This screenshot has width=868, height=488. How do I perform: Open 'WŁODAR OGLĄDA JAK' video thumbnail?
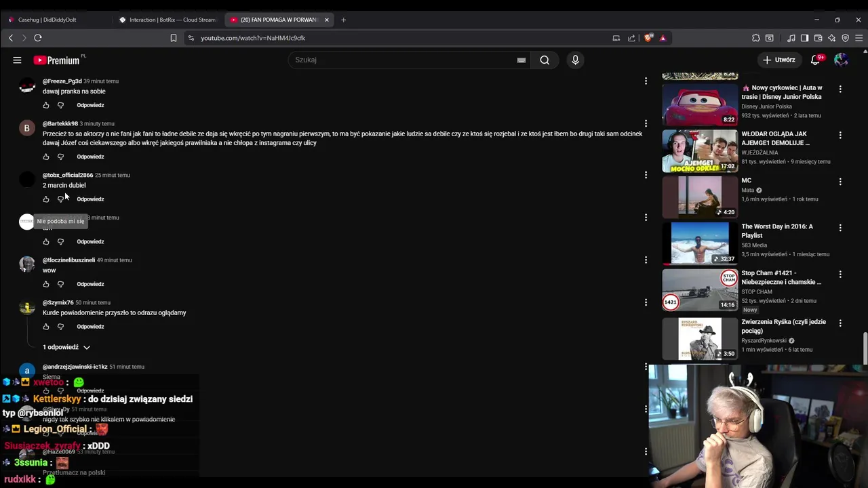pos(700,151)
